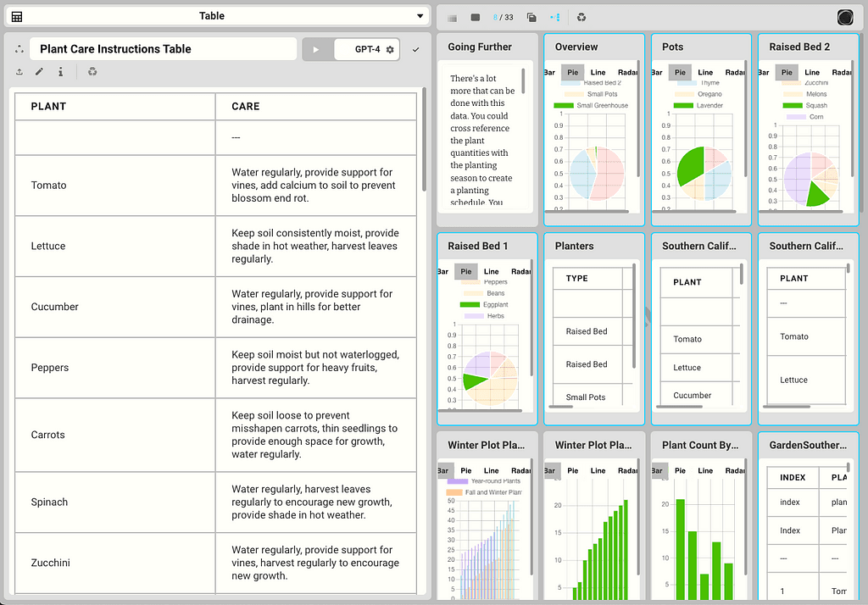Click the Planters card vertical scrollbar
This screenshot has width=868, height=605.
634,315
